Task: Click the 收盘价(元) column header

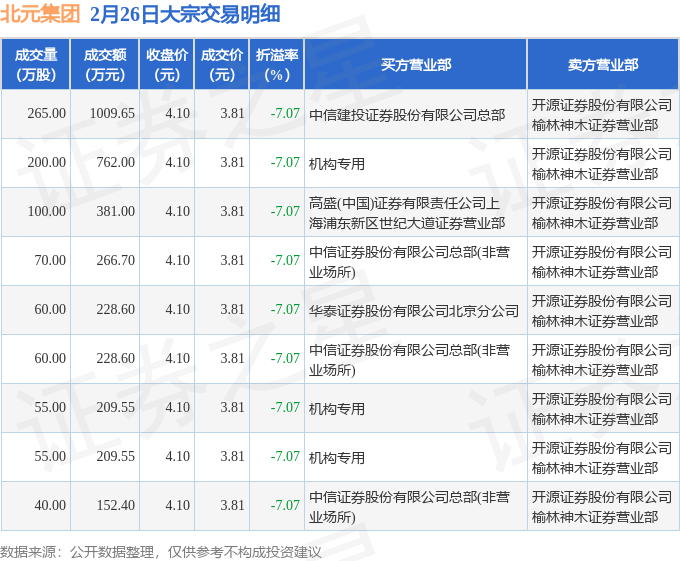Action: click(x=167, y=65)
